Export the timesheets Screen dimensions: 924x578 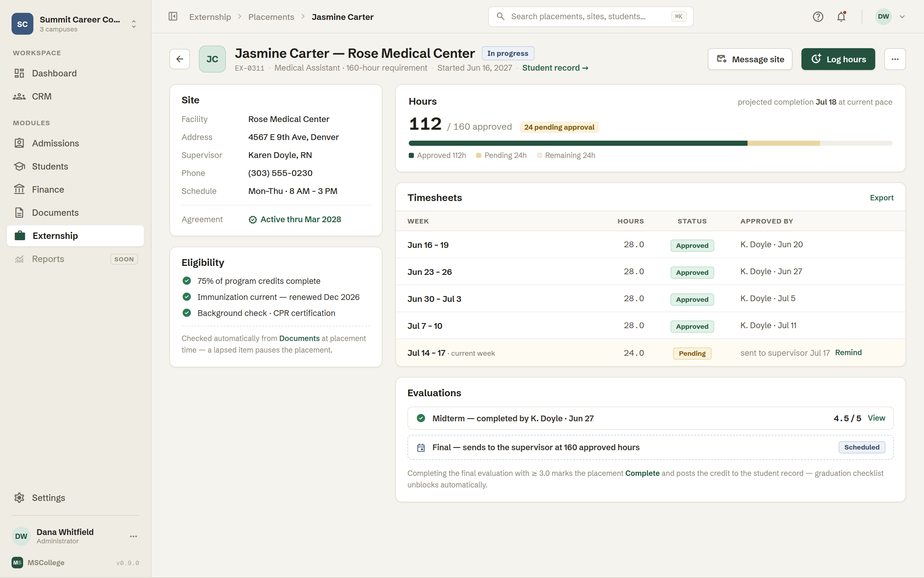(x=882, y=197)
